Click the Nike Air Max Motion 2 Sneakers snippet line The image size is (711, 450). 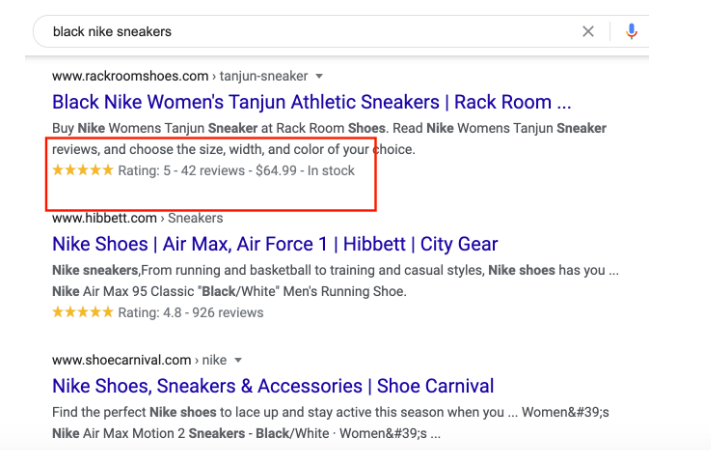coord(246,433)
